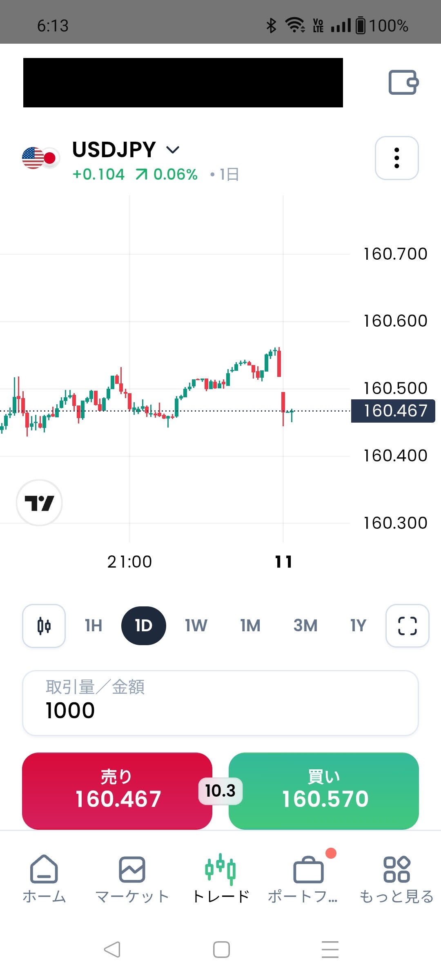The image size is (441, 980).
Task: Open the three-dot options menu
Action: click(x=397, y=158)
